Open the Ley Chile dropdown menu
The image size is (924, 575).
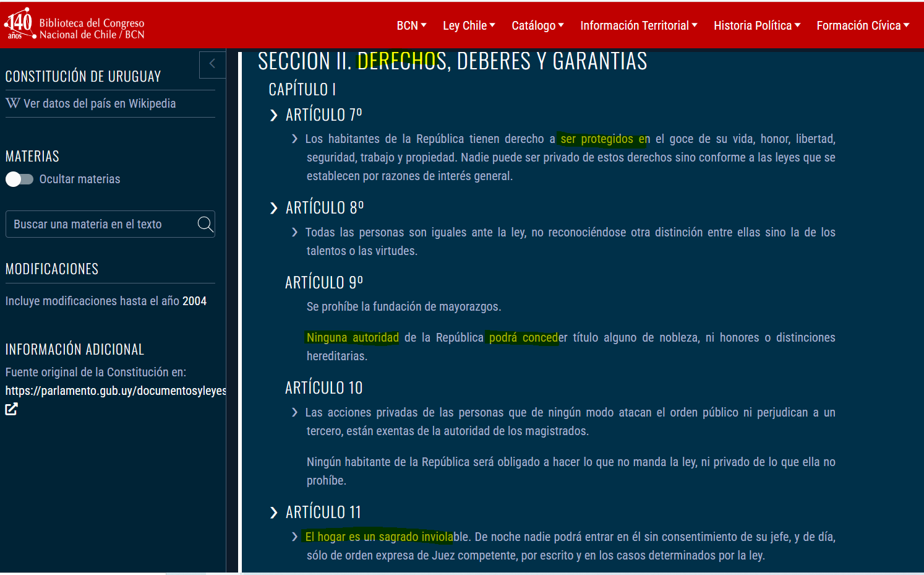click(x=469, y=25)
